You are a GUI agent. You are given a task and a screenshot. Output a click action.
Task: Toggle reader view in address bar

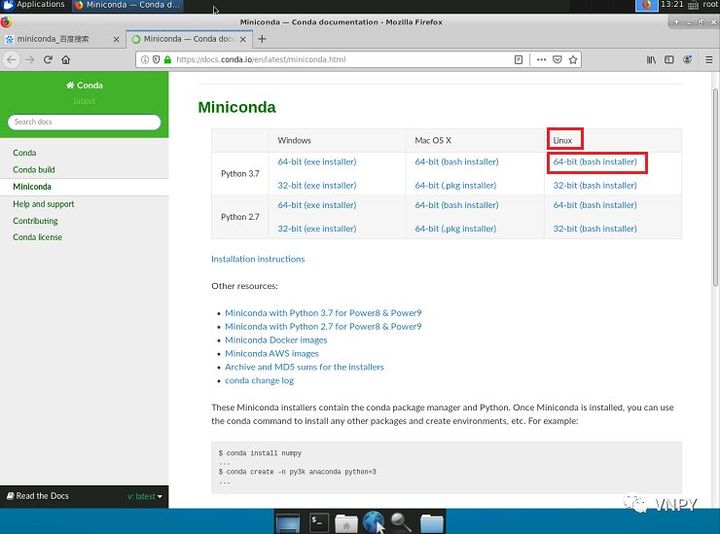click(x=518, y=60)
